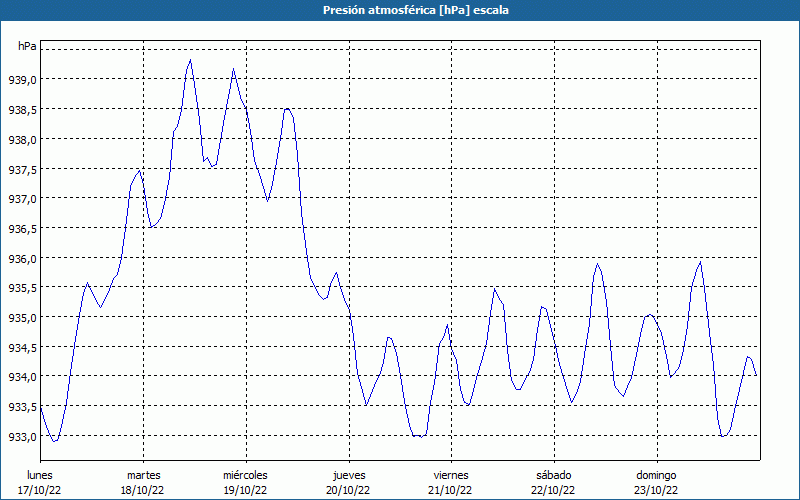Select the 934,0 axis value
The image size is (800, 500).
tap(22, 377)
